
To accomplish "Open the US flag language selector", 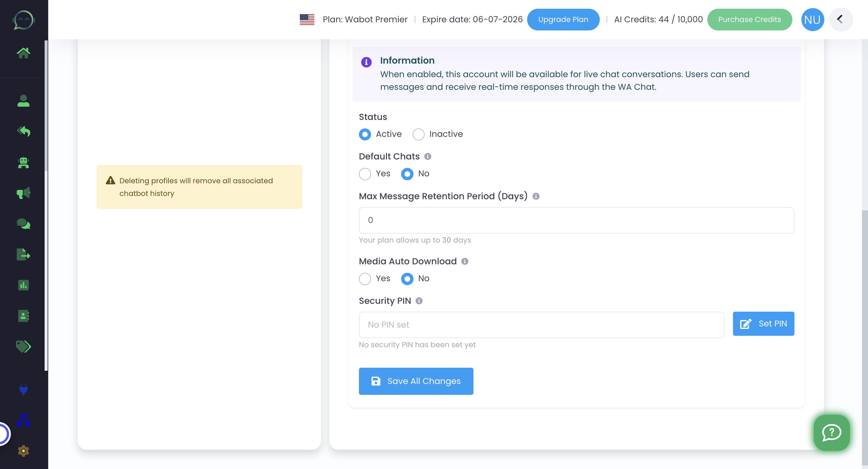I will pyautogui.click(x=307, y=20).
